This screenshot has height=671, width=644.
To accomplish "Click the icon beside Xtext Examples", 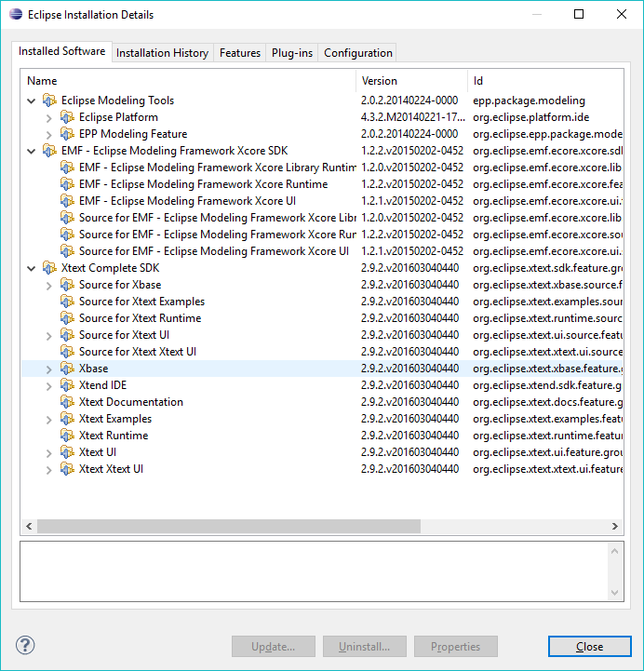I will [67, 419].
